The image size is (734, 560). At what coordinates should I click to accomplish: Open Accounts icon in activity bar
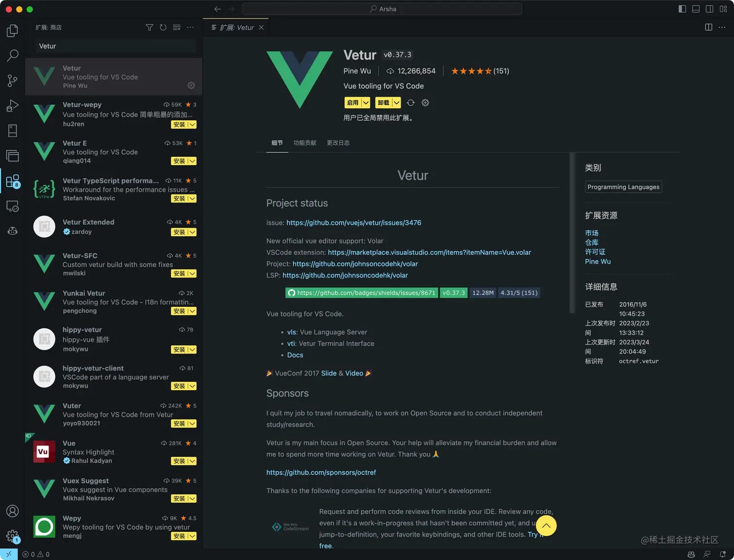(13, 511)
